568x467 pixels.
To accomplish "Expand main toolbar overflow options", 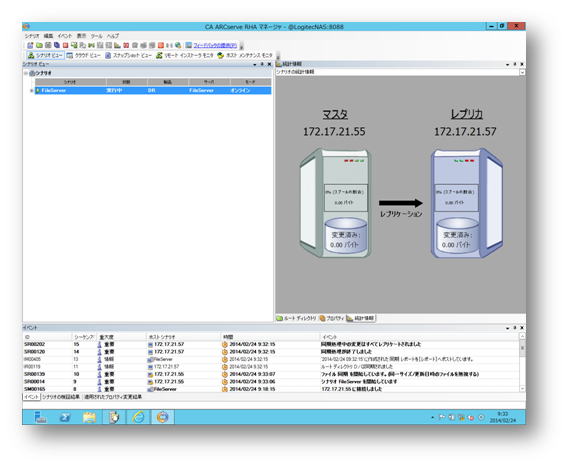I will (x=242, y=46).
